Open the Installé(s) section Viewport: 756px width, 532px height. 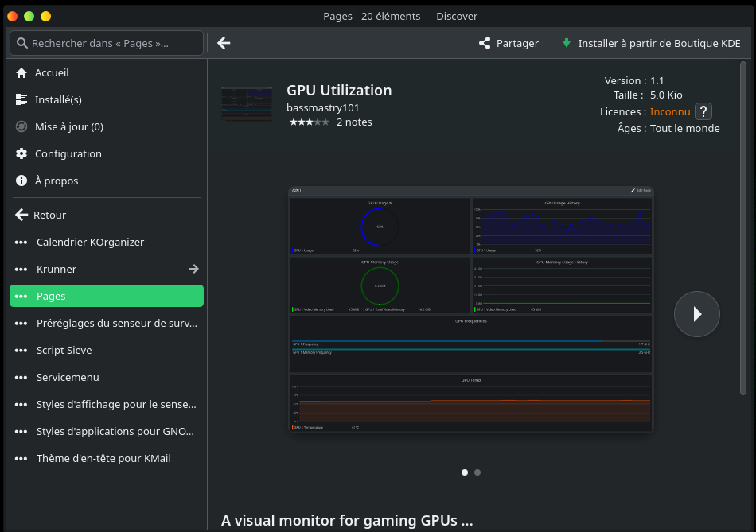[x=58, y=99]
